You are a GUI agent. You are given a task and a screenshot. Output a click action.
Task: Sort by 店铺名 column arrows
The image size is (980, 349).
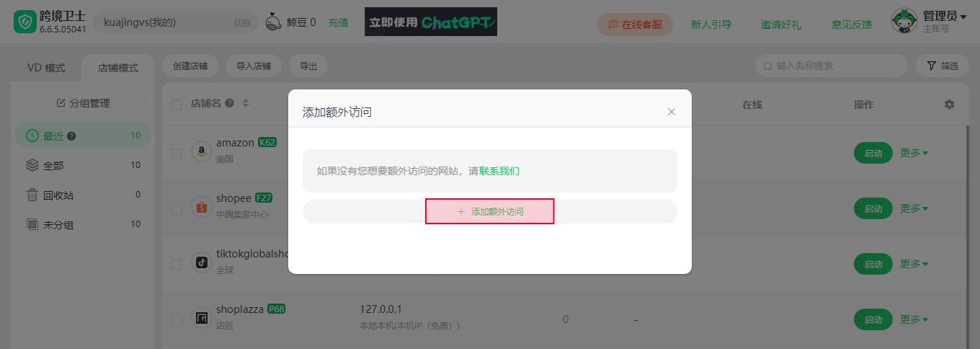coord(246,104)
